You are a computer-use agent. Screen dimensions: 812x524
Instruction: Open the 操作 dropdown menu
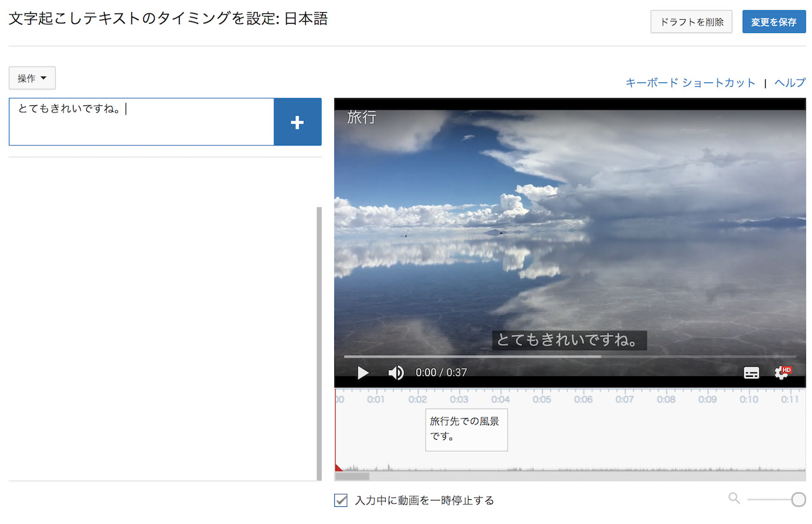pyautogui.click(x=32, y=78)
